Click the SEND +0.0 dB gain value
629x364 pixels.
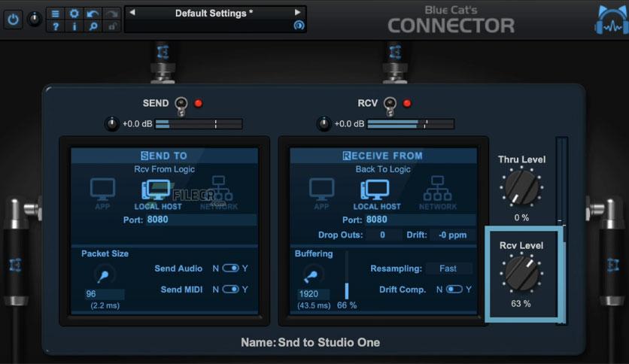[137, 124]
